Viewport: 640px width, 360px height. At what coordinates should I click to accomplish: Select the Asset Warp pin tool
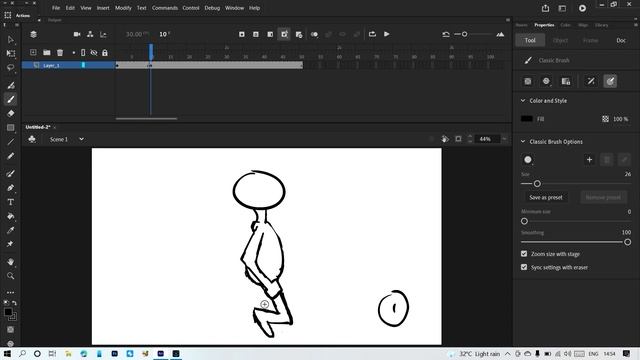coord(11,244)
